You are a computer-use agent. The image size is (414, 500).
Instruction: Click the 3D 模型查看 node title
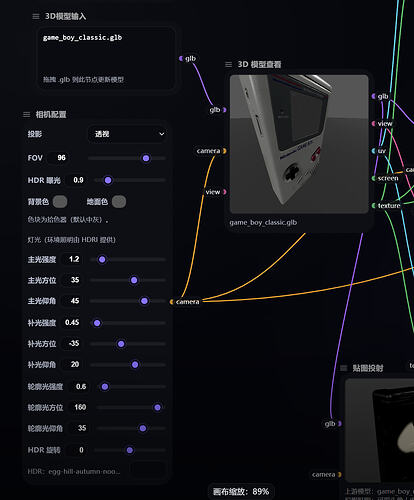(x=259, y=64)
